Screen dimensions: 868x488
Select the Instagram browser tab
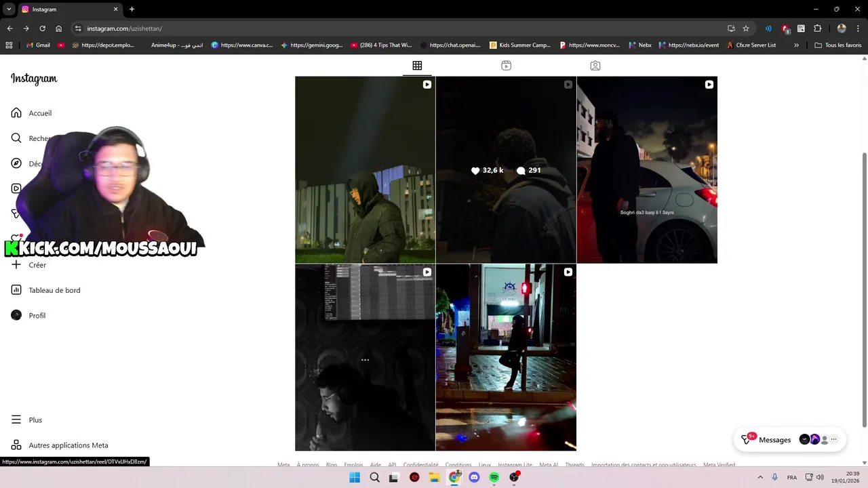[x=70, y=9]
